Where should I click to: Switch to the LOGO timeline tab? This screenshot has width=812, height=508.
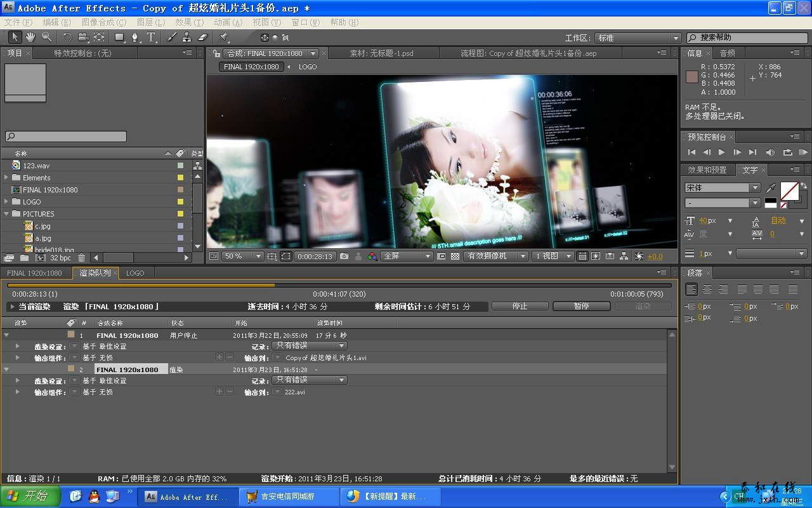[x=135, y=273]
